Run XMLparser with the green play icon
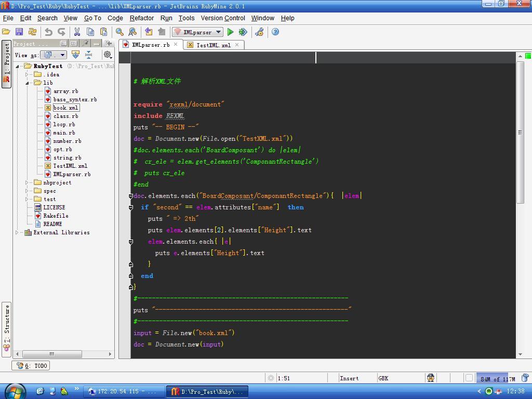Viewport: 532px width, 399px height. 230,32
